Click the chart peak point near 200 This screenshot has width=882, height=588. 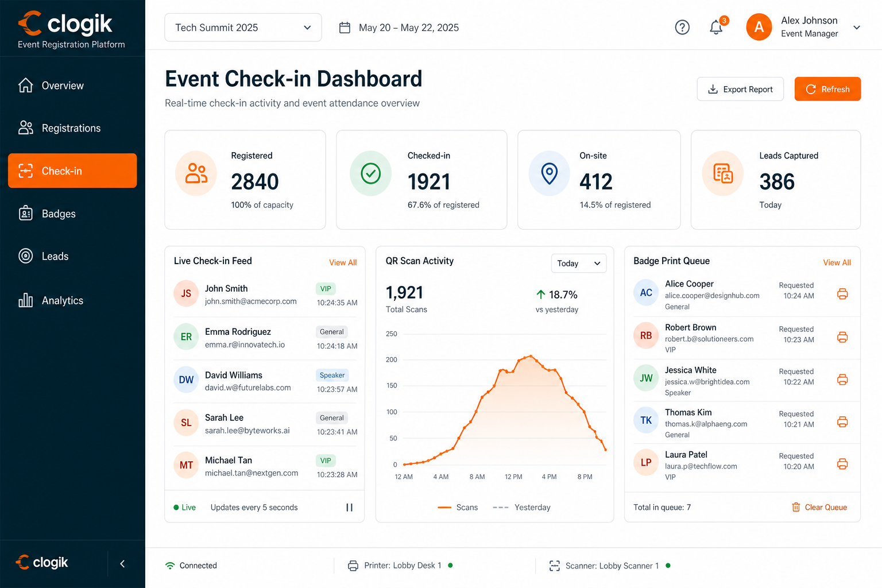coord(531,356)
